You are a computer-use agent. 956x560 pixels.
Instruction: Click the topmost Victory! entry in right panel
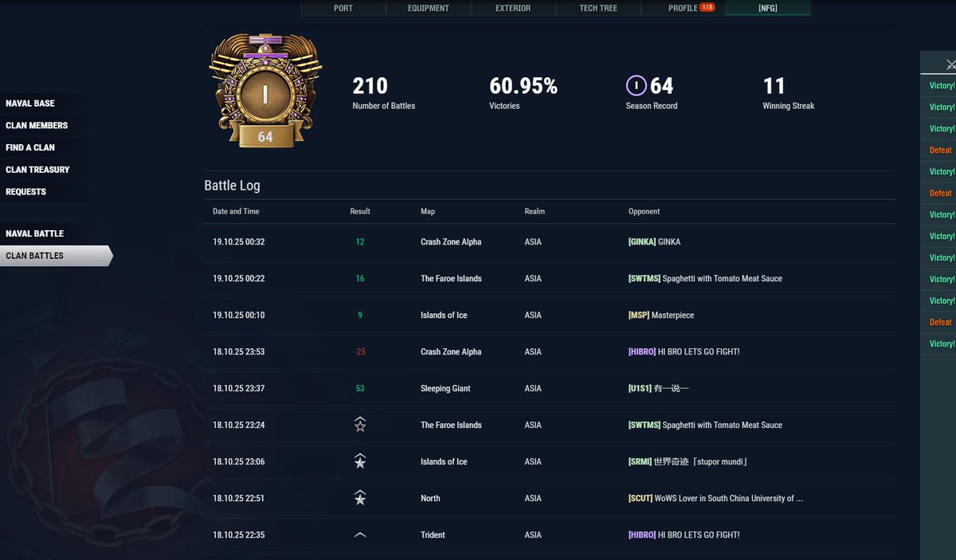point(942,85)
